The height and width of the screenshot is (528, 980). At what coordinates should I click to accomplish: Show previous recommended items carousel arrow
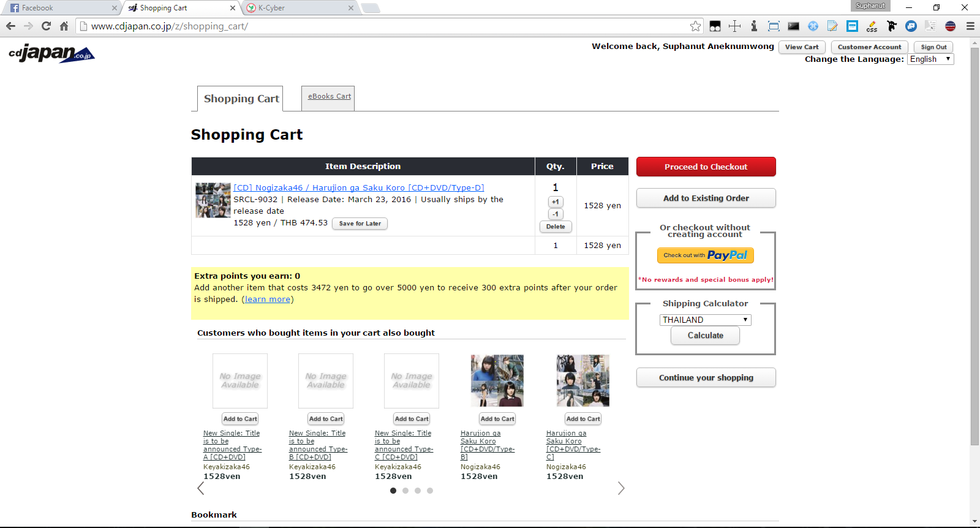point(200,488)
